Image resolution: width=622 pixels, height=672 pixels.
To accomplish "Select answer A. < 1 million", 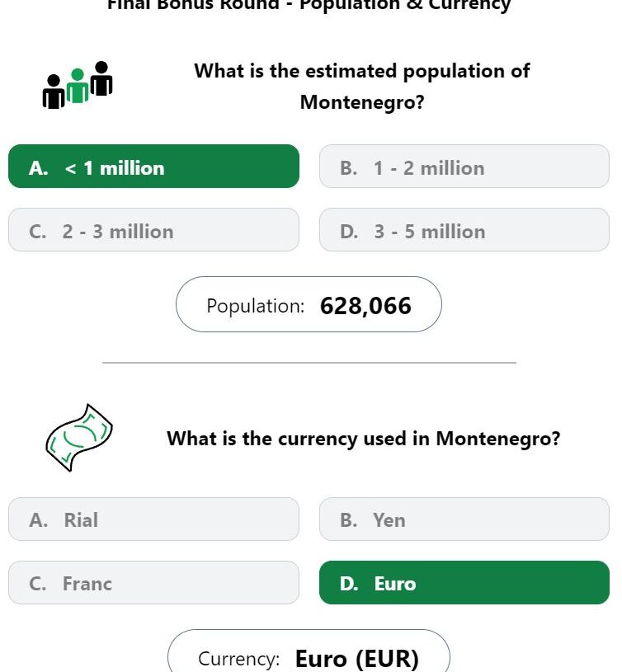I will (x=154, y=167).
